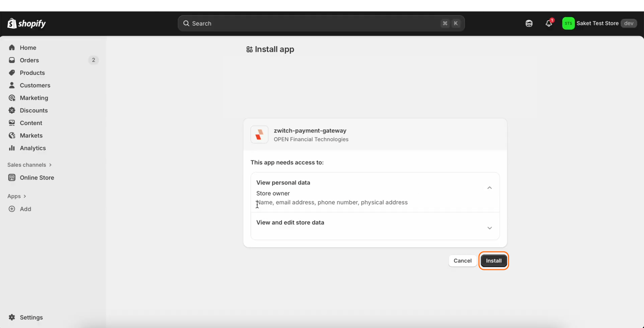Open the Discounts section
This screenshot has height=328, width=644.
tap(34, 110)
